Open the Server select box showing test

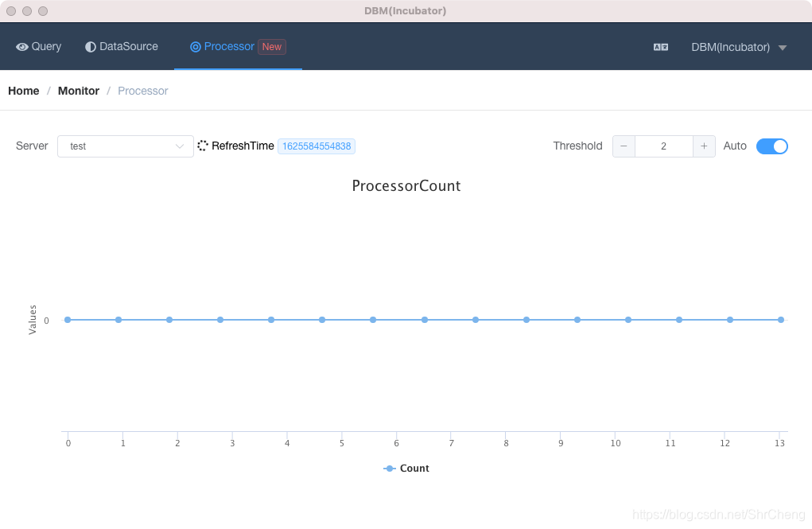pyautogui.click(x=126, y=146)
